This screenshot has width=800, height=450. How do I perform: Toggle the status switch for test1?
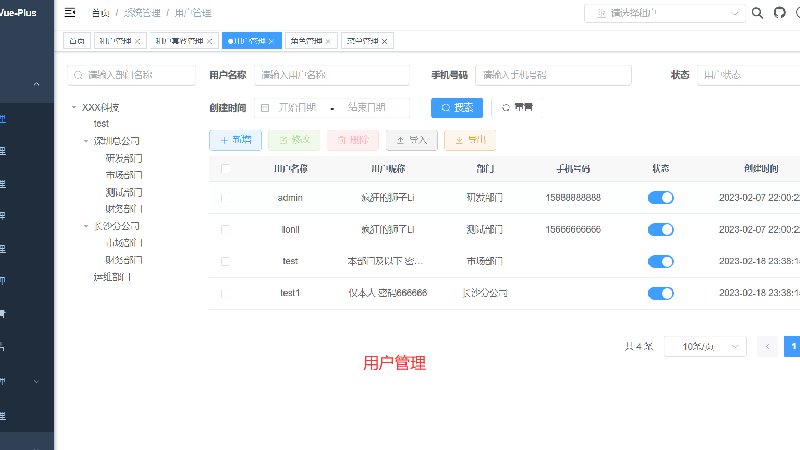pos(661,293)
